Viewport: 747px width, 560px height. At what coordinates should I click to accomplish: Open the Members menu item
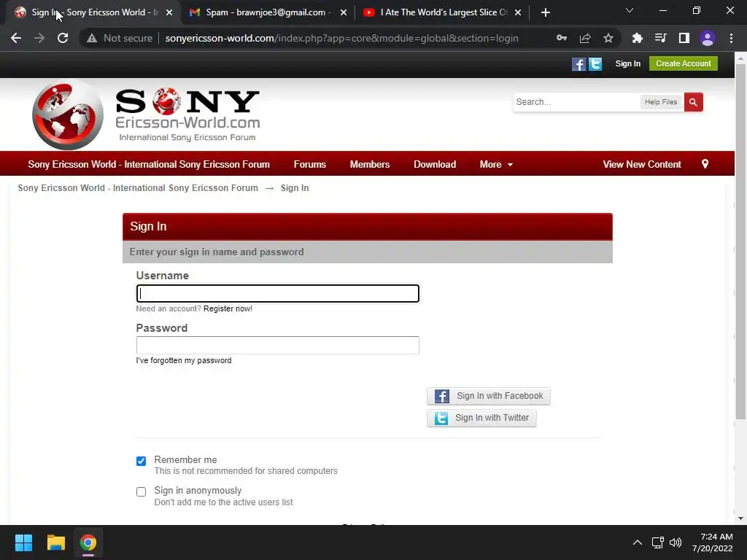pyautogui.click(x=370, y=164)
